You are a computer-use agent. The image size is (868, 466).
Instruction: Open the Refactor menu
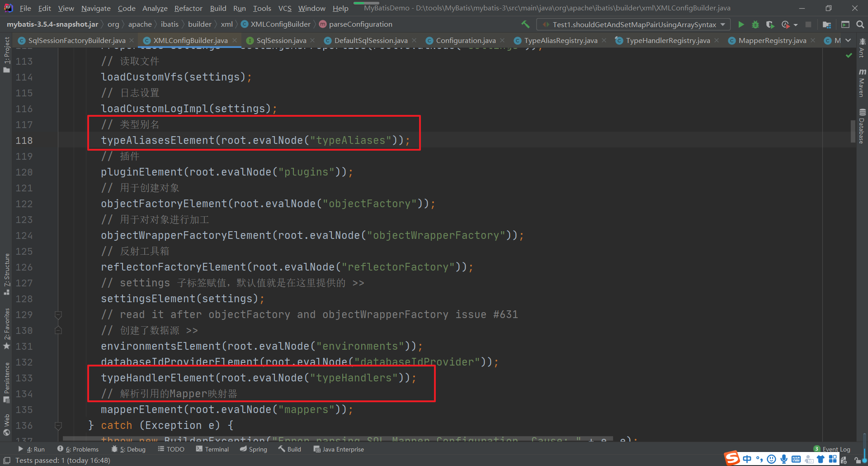click(x=188, y=8)
